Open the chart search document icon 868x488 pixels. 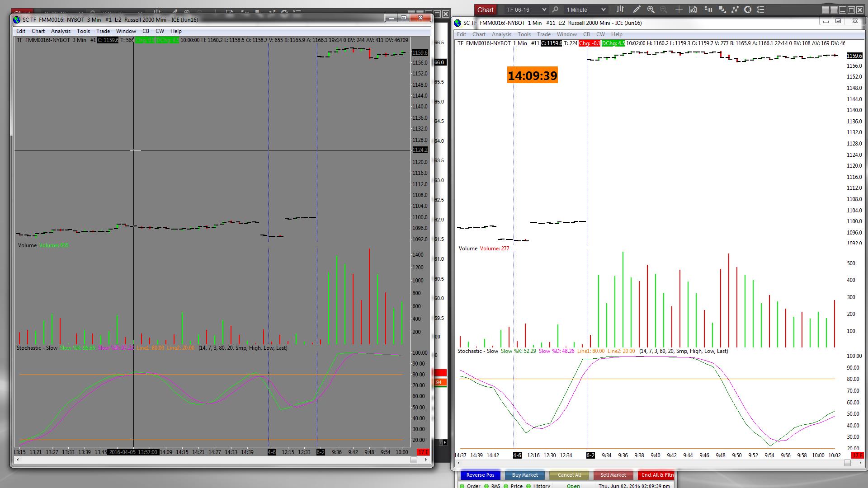[693, 9]
